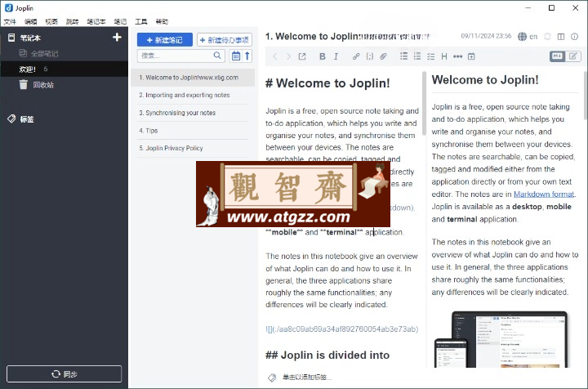Open the 跳转 (Go) menu
Screen dimensions: 588x389
pos(72,22)
